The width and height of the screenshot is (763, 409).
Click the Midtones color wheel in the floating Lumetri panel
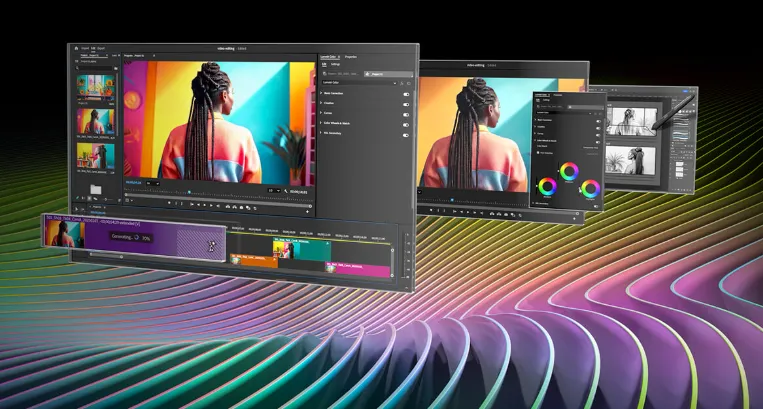[x=569, y=171]
